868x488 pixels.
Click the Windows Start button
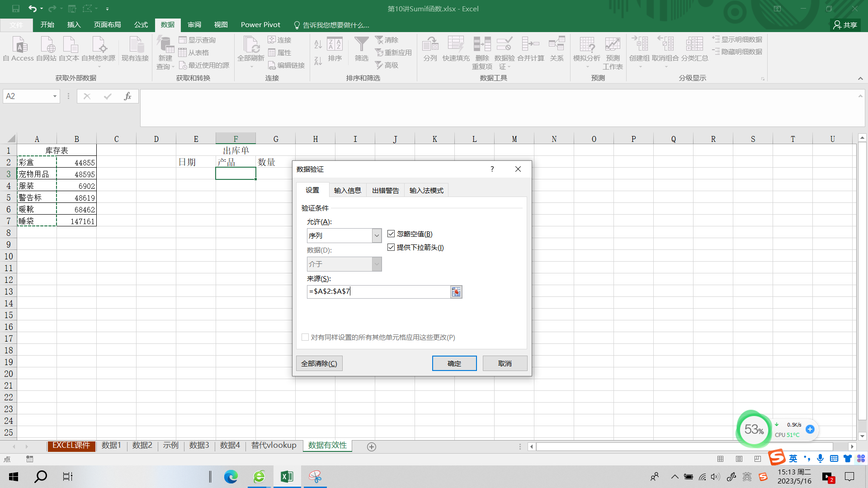tap(14, 476)
